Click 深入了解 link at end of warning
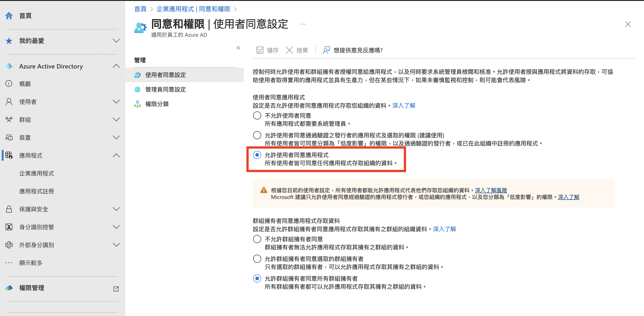 pyautogui.click(x=568, y=197)
